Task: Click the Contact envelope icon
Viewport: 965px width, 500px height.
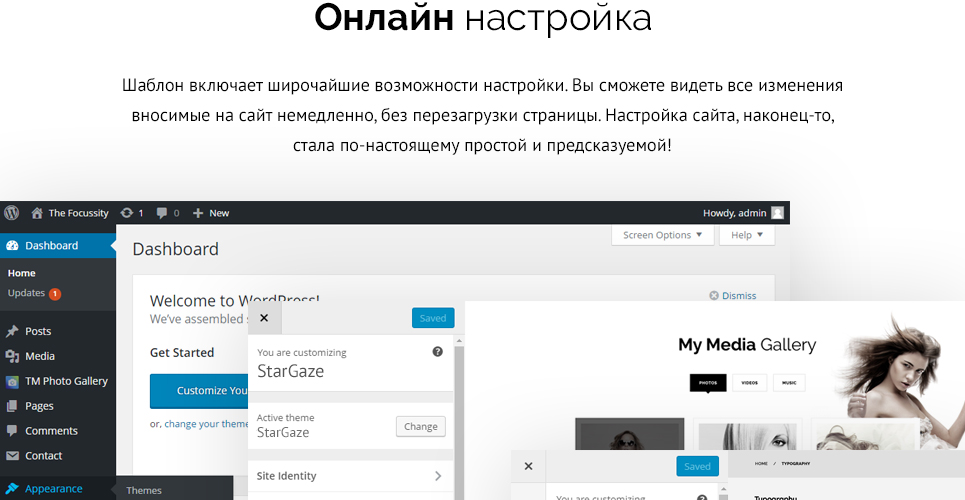Action: tap(12, 456)
